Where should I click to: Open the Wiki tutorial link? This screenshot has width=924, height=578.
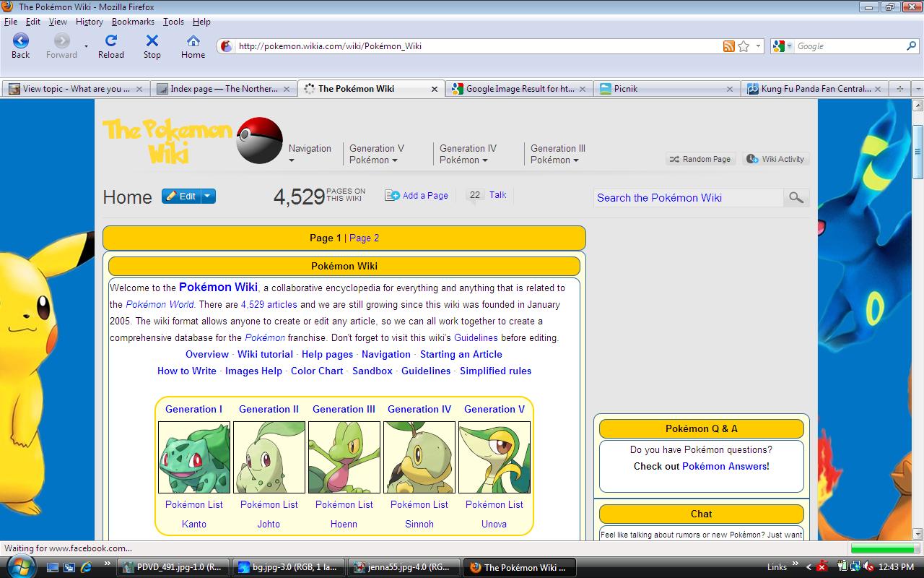(x=265, y=354)
